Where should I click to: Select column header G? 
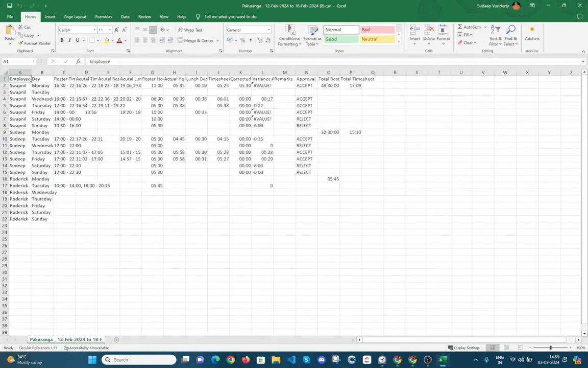point(152,73)
